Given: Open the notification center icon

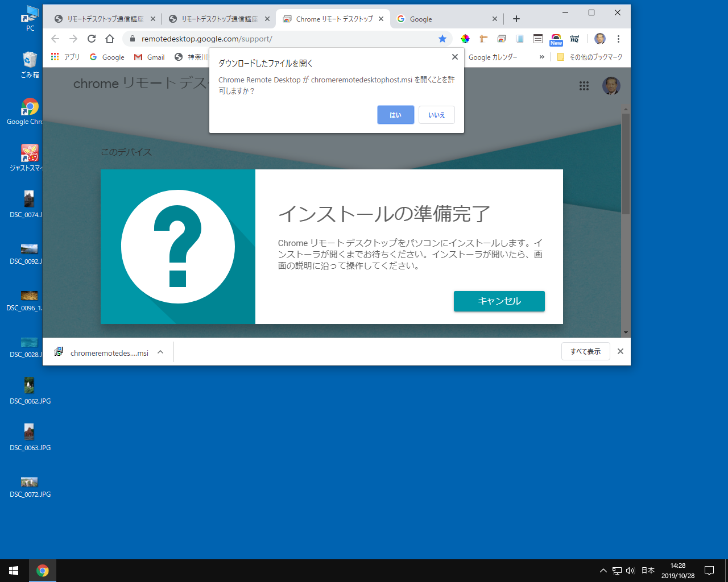Looking at the screenshot, I should tap(709, 571).
